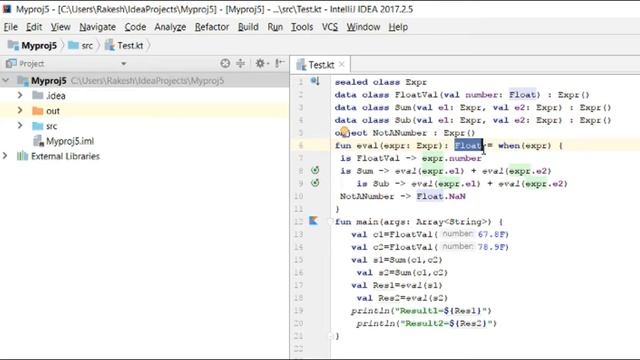Image resolution: width=640 pixels, height=360 pixels.
Task: Open the View menu
Action: (60, 27)
